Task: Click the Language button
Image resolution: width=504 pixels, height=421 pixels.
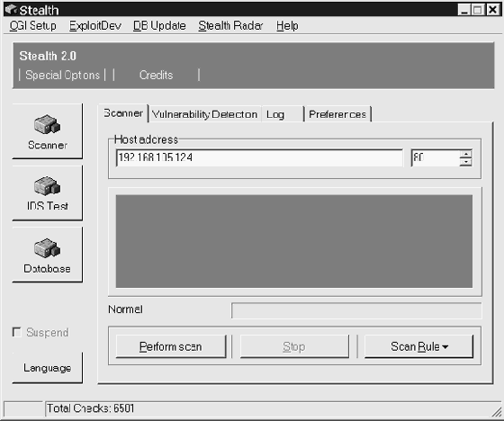Action: point(47,368)
